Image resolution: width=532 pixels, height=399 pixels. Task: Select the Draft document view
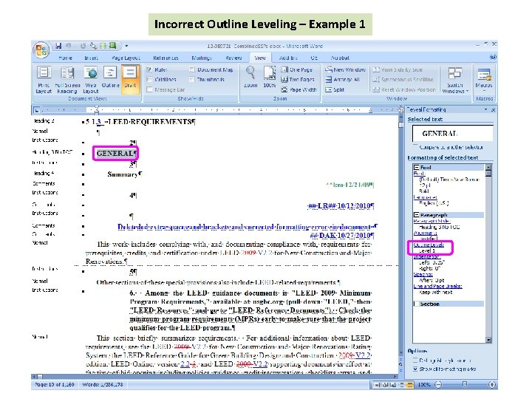coord(130,78)
